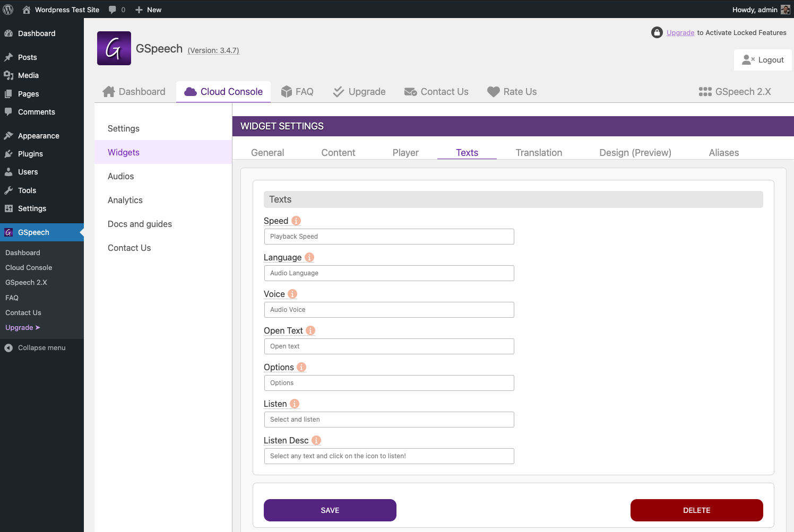Focus the Open text input field
Viewport: 794px width, 532px height.
point(389,346)
